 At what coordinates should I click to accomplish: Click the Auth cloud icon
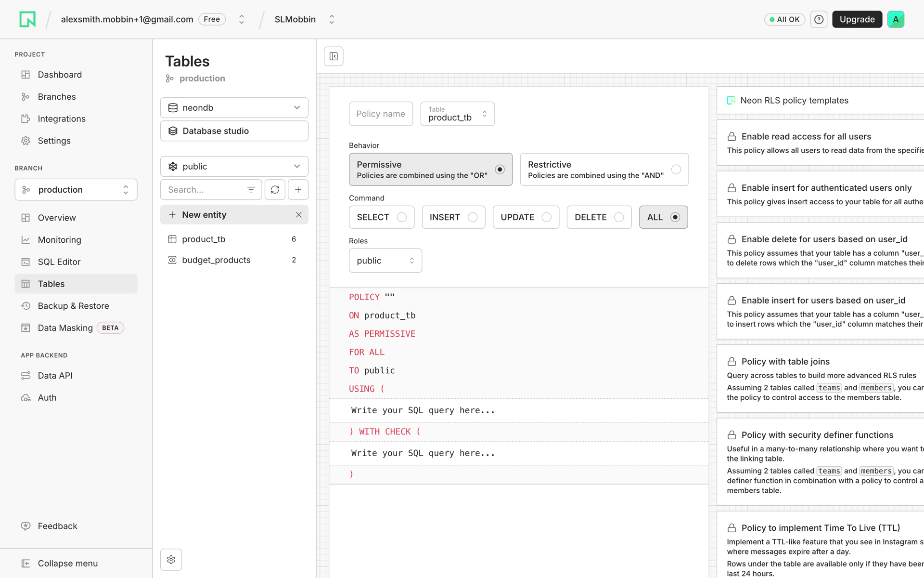[x=26, y=398]
